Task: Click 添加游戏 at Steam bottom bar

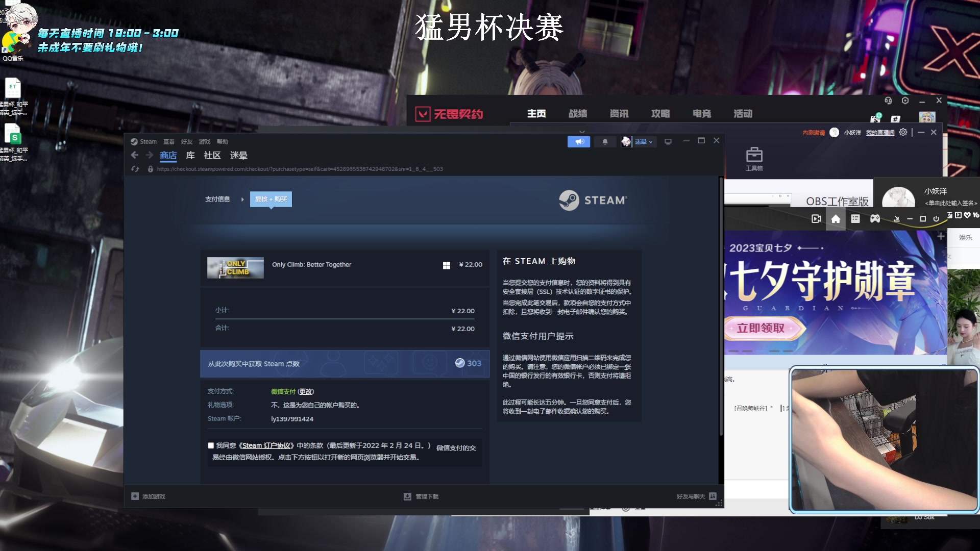Action: pyautogui.click(x=149, y=496)
